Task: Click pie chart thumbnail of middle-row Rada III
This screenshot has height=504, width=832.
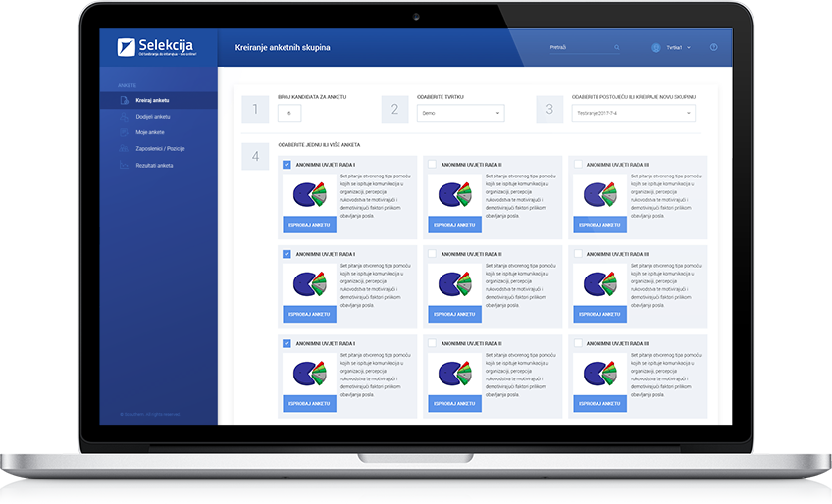Action: [x=600, y=284]
